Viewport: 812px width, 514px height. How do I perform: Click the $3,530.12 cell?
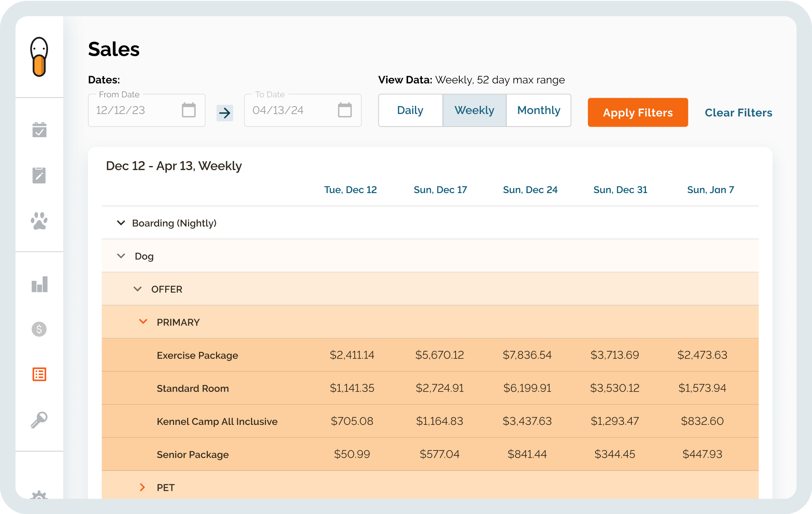615,388
